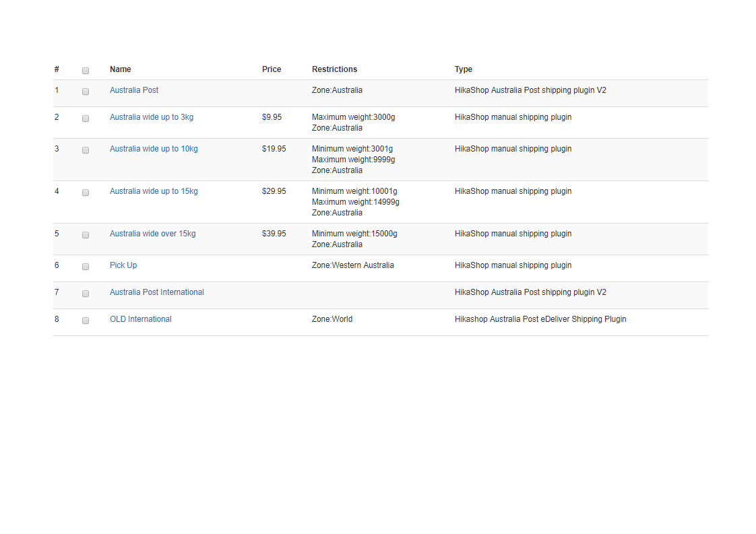Click the Australia Post International link
The height and width of the screenshot is (534, 756).
point(157,292)
